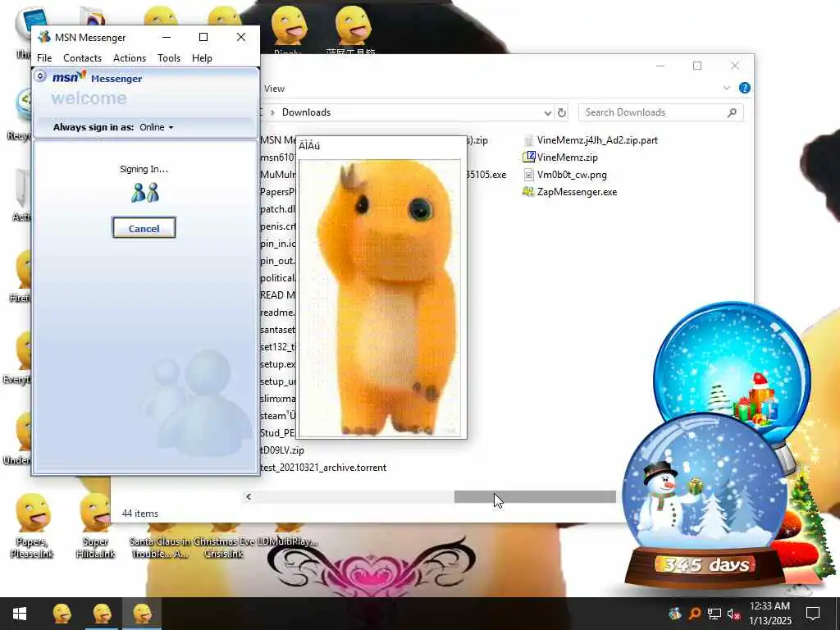Image resolution: width=840 pixels, height=630 pixels.
Task: Open the File menu in MSN Messenger
Action: pyautogui.click(x=44, y=58)
